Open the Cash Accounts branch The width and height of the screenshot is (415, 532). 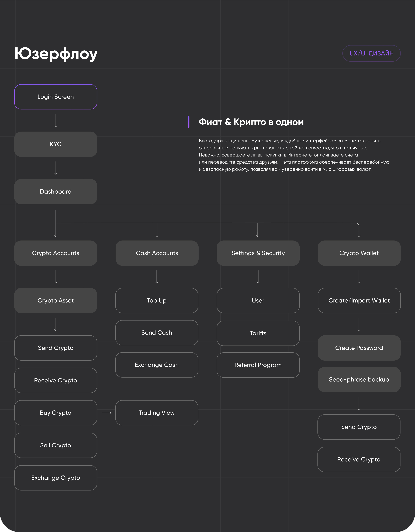tap(157, 253)
